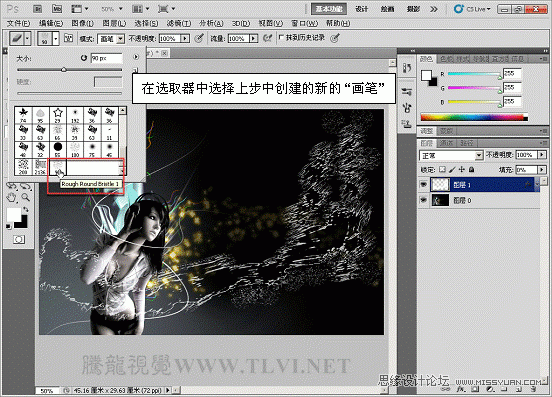
Task: Select the Eraser tool preset icon
Action: [17, 38]
